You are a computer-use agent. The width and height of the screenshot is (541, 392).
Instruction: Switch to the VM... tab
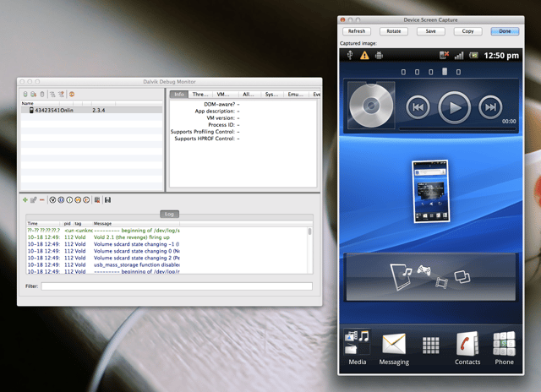pyautogui.click(x=223, y=94)
